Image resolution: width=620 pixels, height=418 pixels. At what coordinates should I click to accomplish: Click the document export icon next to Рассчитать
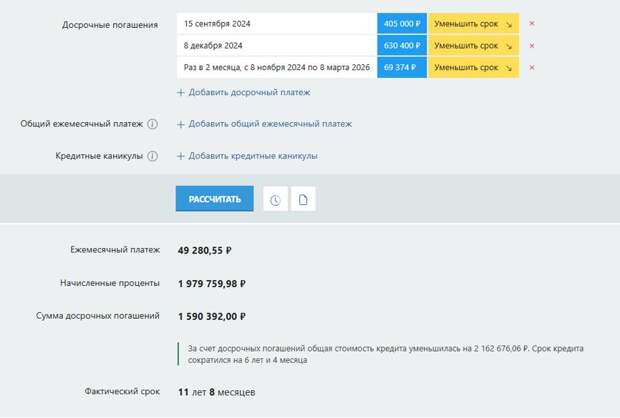coord(303,199)
